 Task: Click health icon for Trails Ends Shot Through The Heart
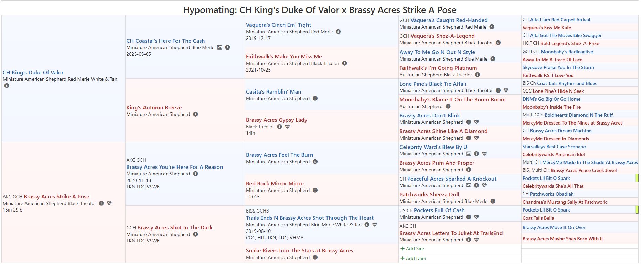pyautogui.click(x=375, y=225)
